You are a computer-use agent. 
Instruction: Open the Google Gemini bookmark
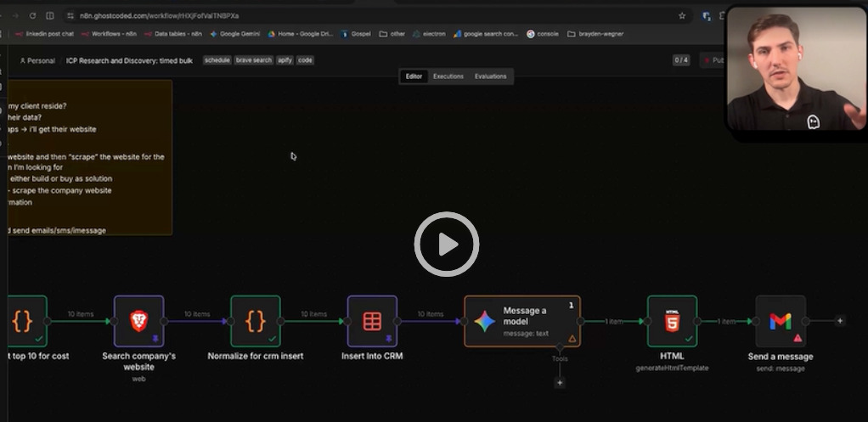234,34
